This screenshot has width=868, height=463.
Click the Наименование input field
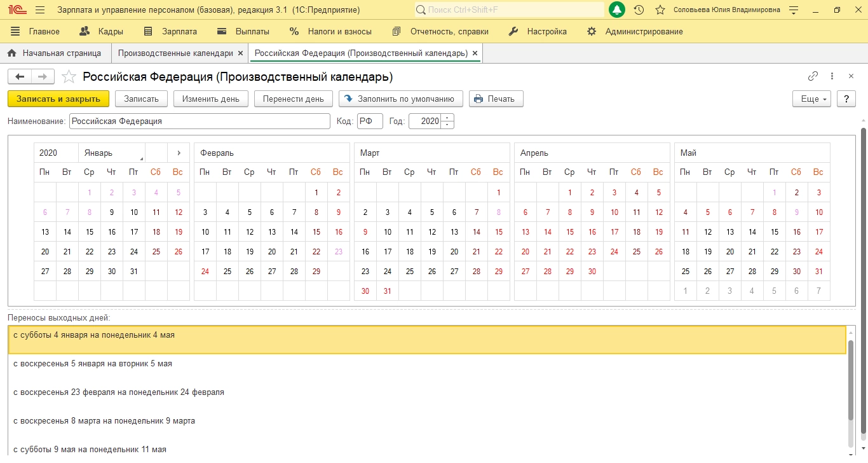pos(200,121)
